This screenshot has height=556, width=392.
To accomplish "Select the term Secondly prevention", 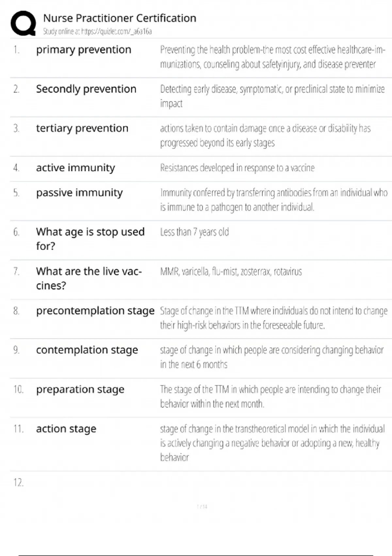I will (x=86, y=89).
